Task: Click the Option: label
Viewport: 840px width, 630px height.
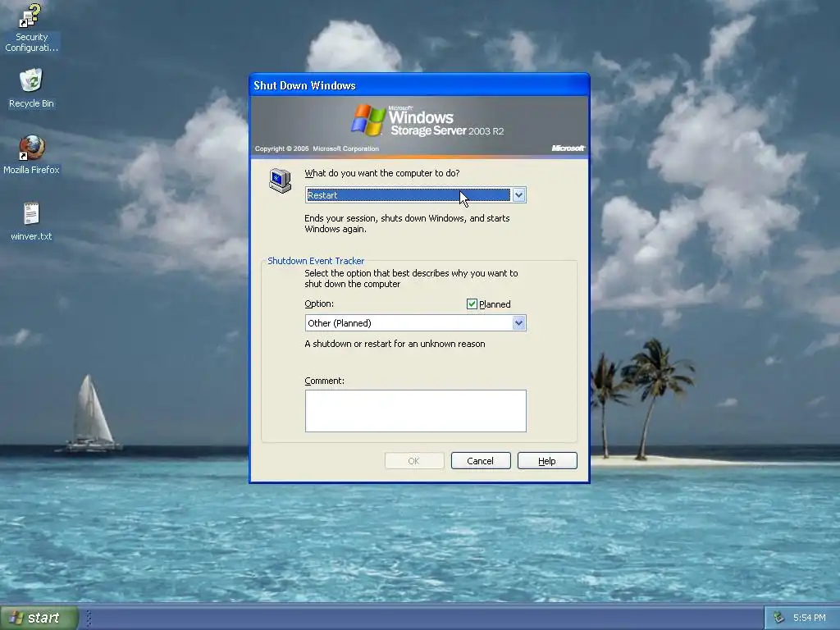Action: pos(319,304)
